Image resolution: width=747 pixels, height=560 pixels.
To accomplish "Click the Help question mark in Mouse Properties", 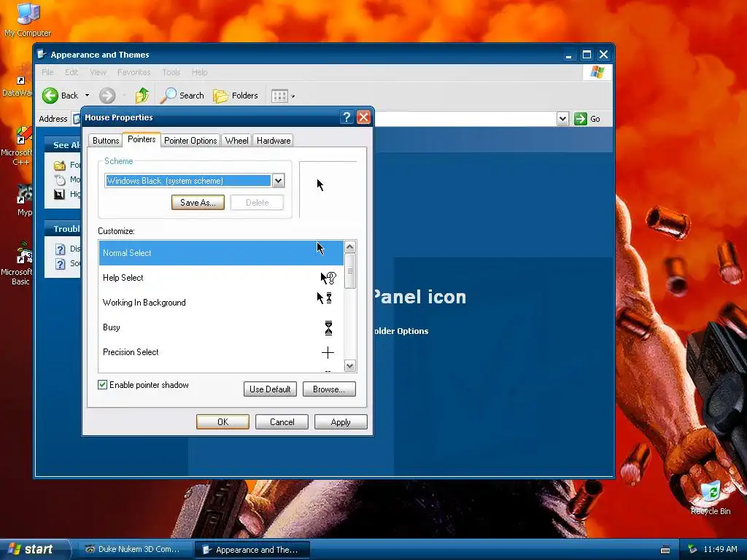I will point(347,117).
